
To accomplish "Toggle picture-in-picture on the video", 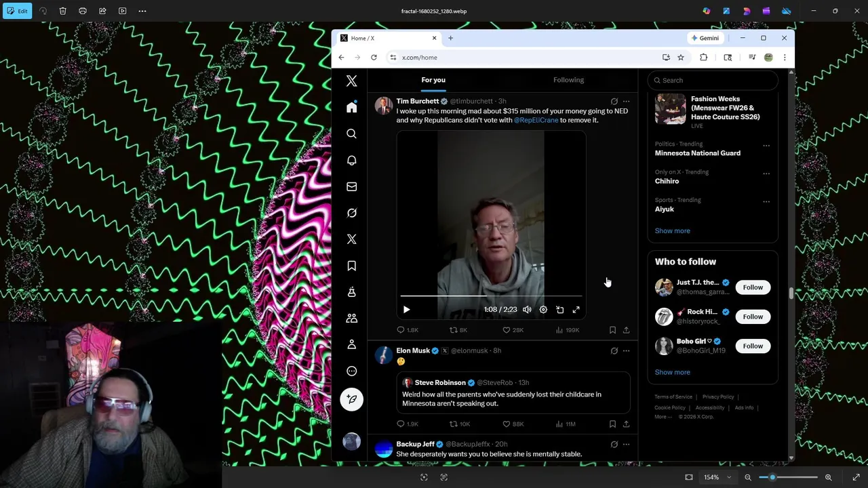I will pos(559,310).
